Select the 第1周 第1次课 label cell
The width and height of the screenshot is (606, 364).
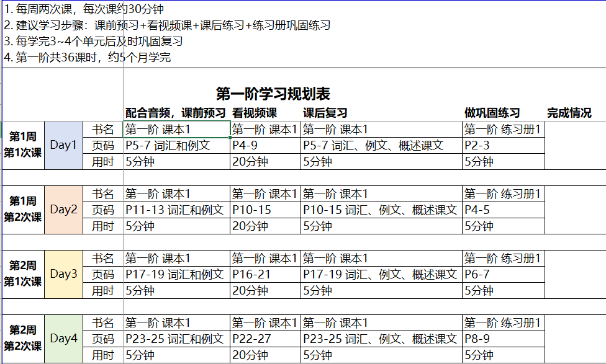23,145
